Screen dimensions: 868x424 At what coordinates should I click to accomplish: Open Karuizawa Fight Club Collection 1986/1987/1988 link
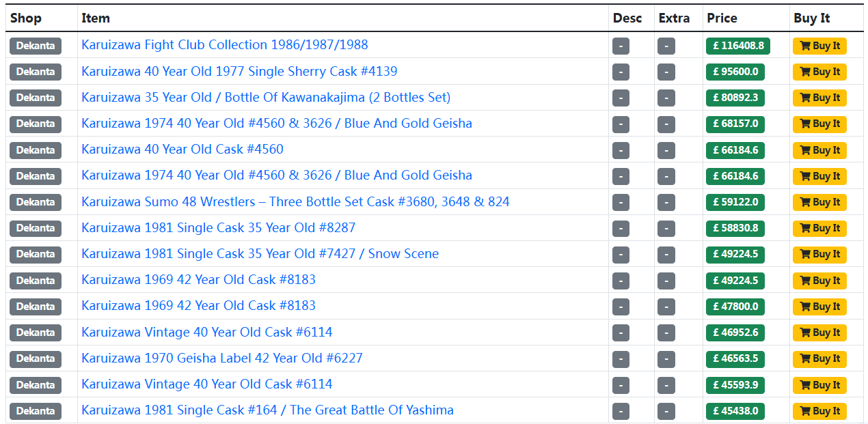pyautogui.click(x=224, y=45)
